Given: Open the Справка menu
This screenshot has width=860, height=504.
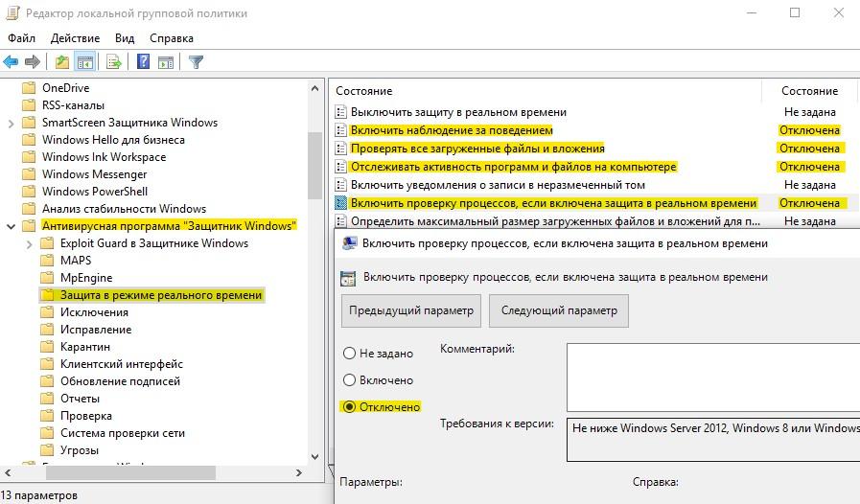Looking at the screenshot, I should (x=172, y=38).
